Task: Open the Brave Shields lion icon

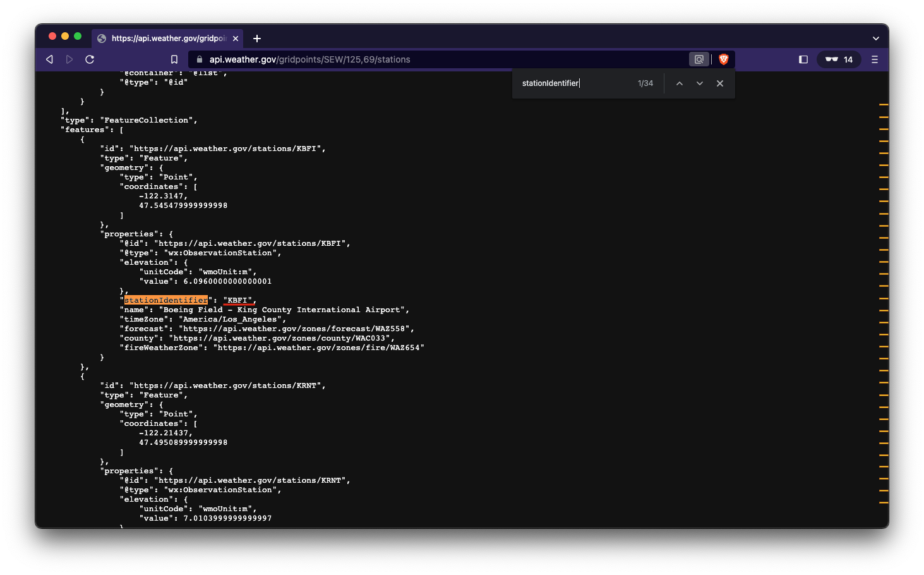Action: 724,59
